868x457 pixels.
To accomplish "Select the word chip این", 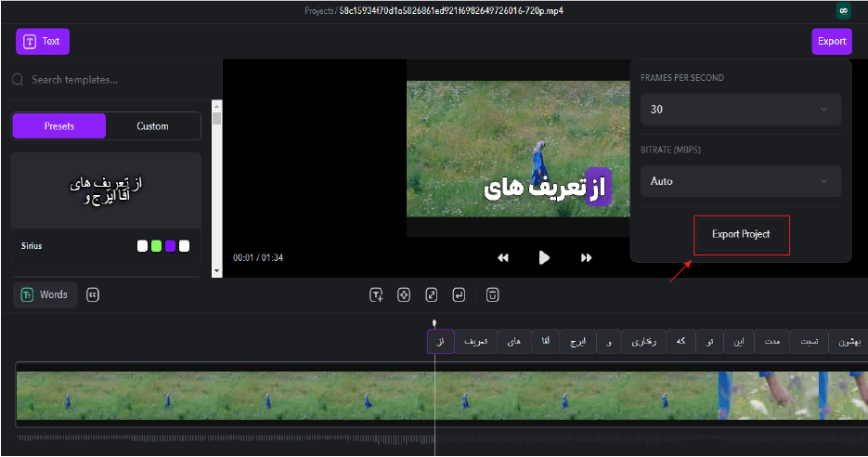I will (x=739, y=341).
